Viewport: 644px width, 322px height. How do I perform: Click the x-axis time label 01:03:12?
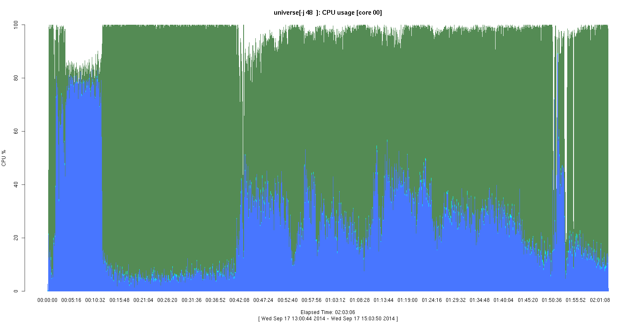(x=336, y=300)
